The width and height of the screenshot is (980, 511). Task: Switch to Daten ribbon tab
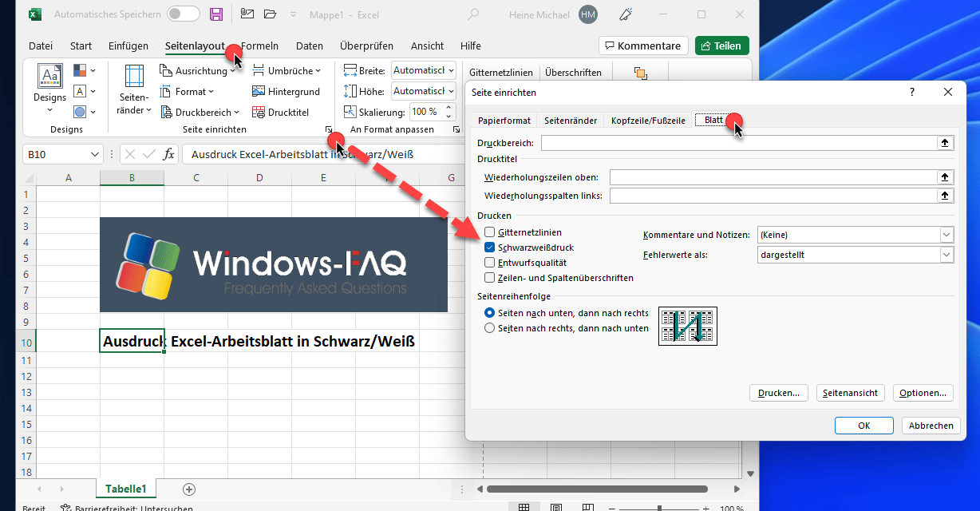click(x=310, y=46)
